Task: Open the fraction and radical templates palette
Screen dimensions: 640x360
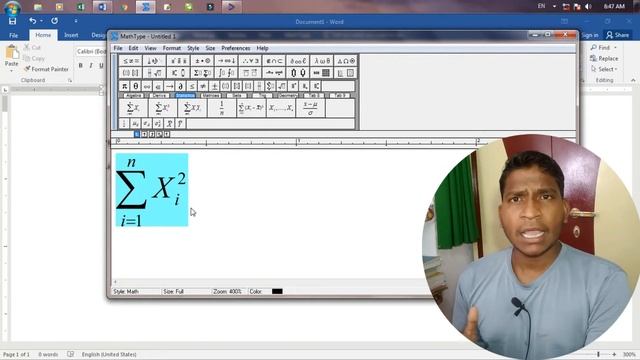Action: (x=154, y=73)
